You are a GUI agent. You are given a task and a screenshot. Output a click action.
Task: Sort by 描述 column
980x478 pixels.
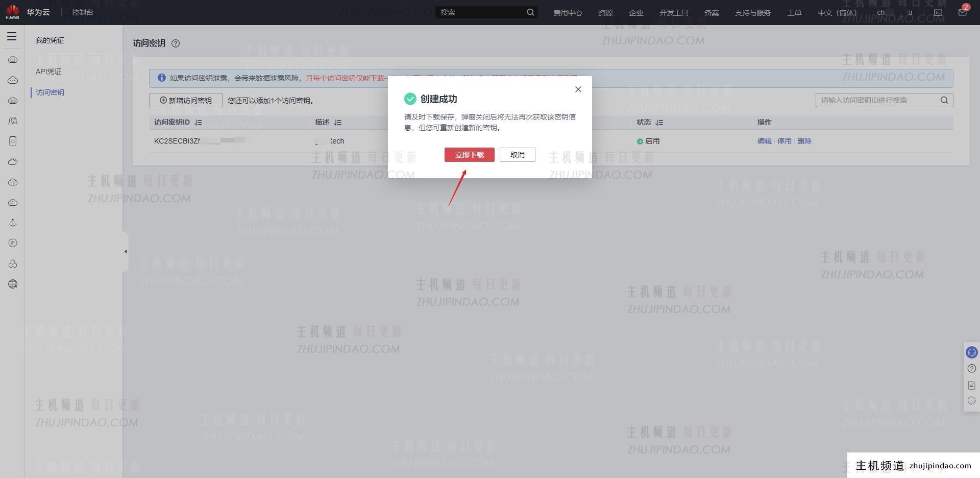337,123
